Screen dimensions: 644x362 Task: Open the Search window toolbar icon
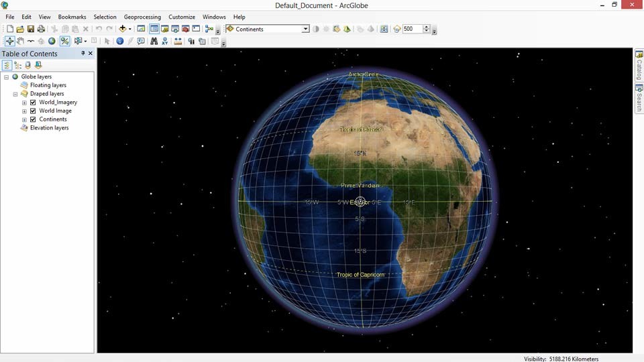click(x=175, y=29)
